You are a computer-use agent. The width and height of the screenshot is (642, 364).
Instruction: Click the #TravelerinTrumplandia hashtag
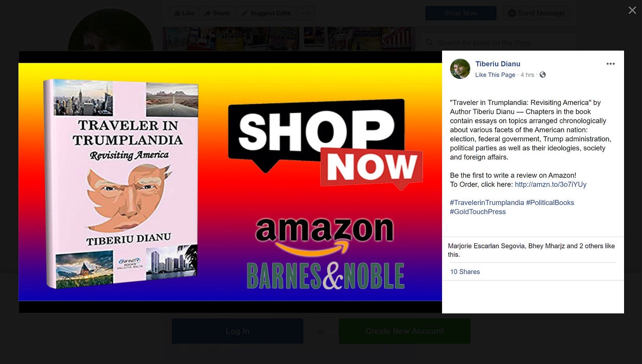(487, 203)
